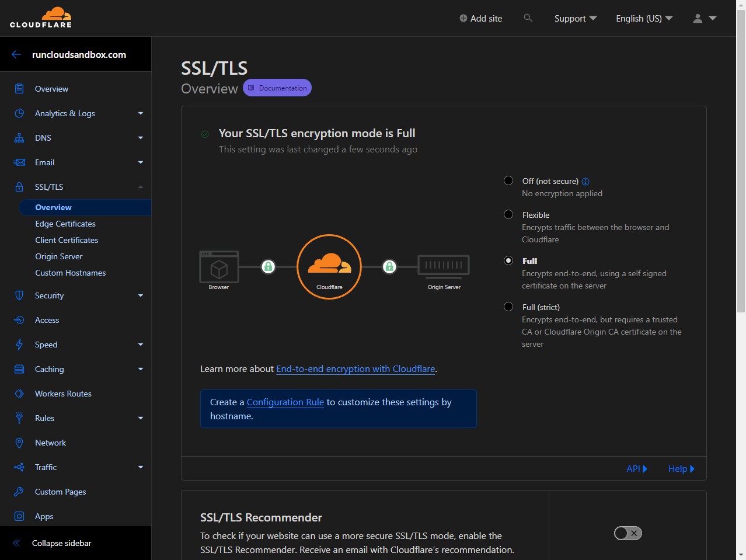Expand the Caching sidebar section
Image resolution: width=746 pixels, height=560 pixels.
coord(141,369)
